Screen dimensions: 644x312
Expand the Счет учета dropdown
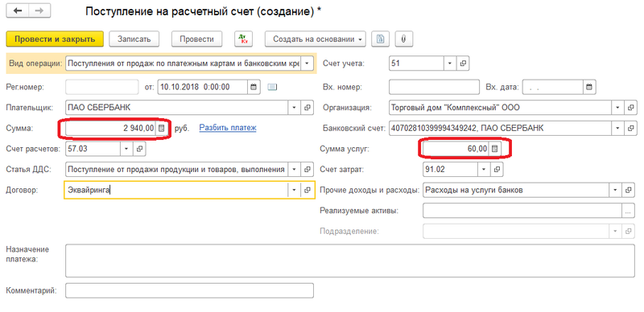click(450, 64)
